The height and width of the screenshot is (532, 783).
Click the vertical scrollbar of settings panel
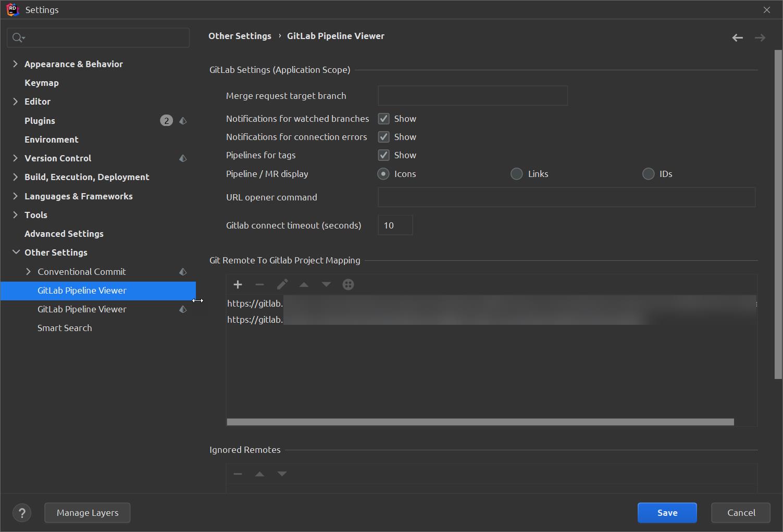(x=778, y=214)
